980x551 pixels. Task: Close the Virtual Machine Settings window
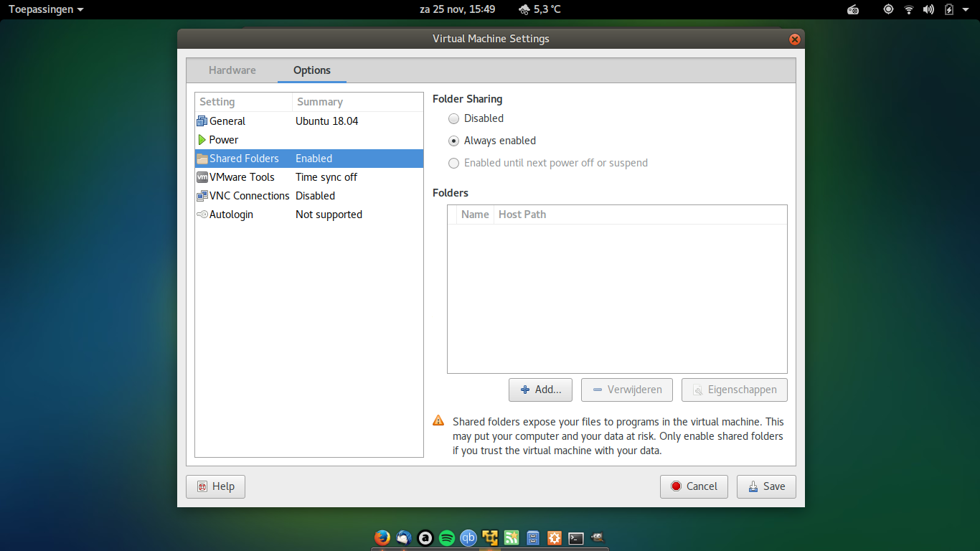click(794, 39)
